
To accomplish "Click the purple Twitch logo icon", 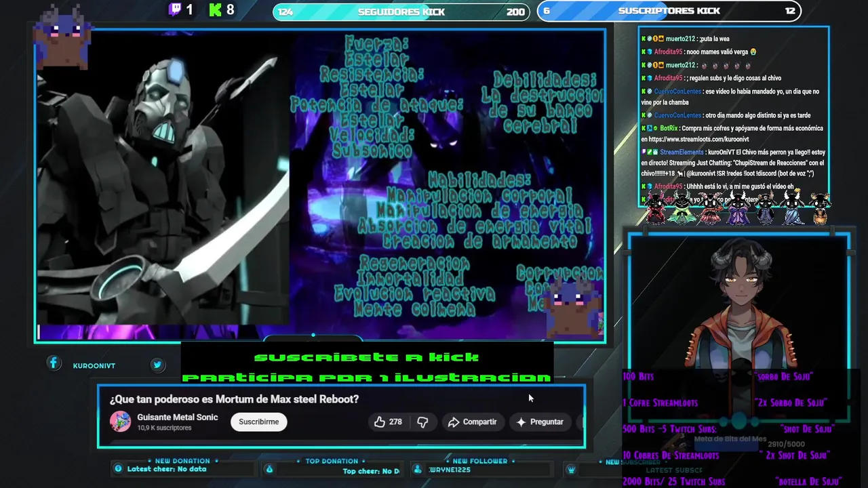I will [x=175, y=9].
